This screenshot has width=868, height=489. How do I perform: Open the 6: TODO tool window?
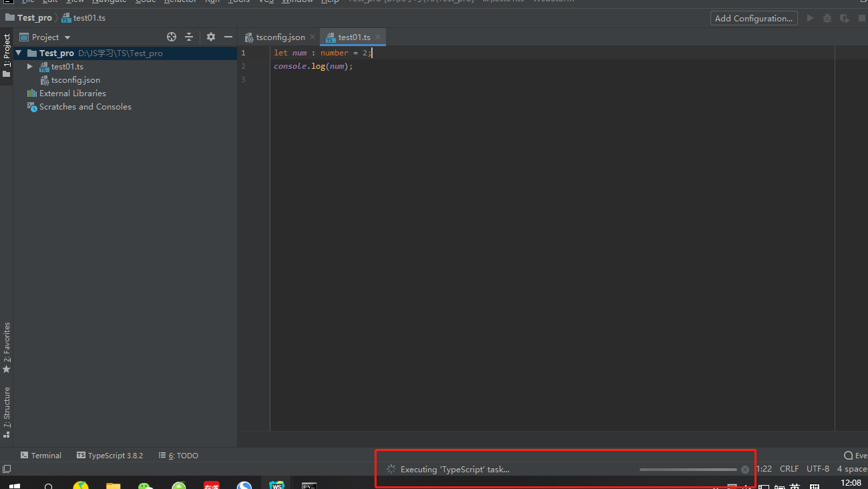(178, 456)
